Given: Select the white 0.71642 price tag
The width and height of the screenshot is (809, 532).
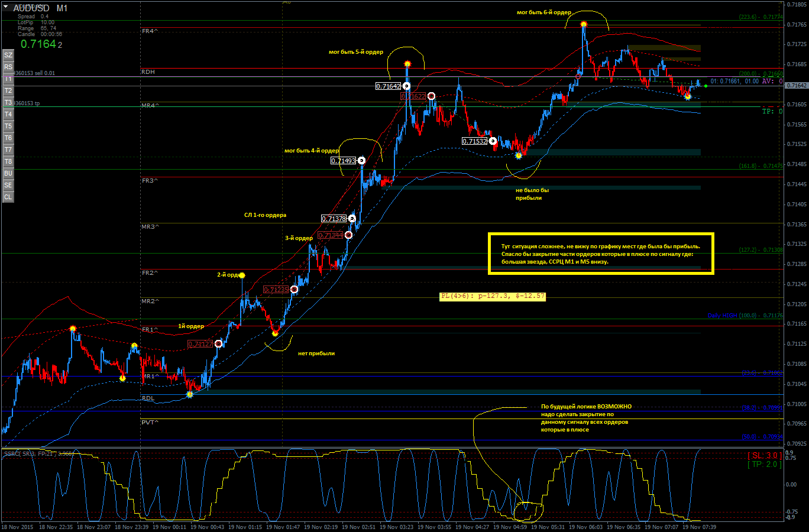Looking at the screenshot, I should (x=388, y=86).
